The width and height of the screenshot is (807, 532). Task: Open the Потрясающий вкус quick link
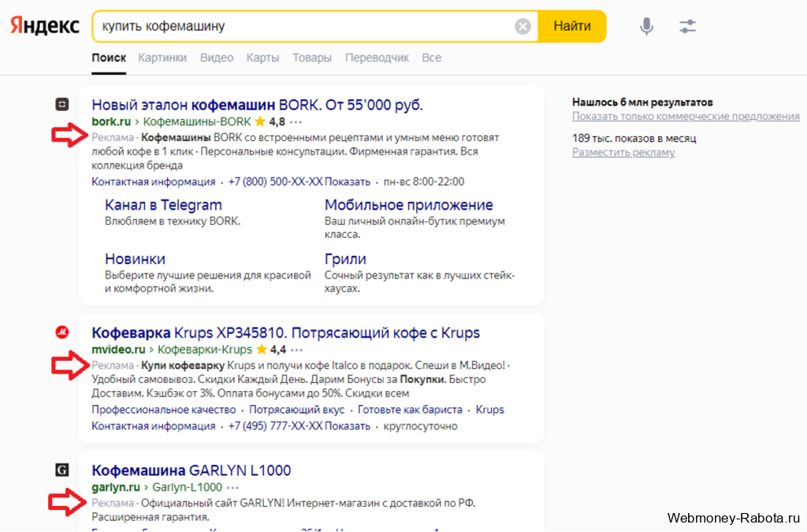(297, 410)
